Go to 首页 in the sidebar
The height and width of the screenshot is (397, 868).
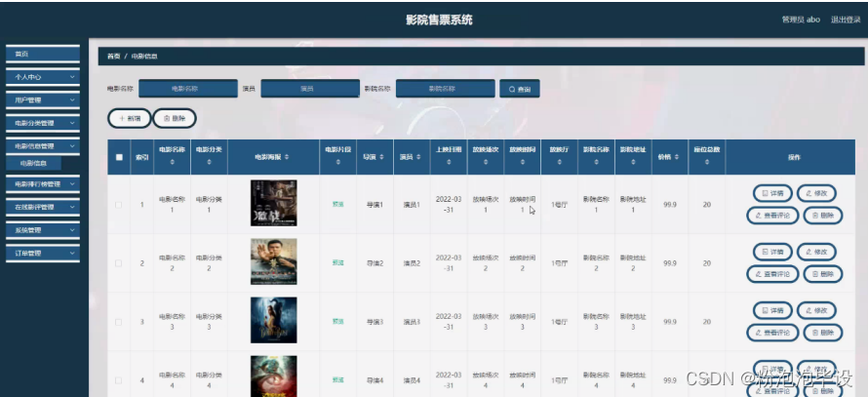click(x=43, y=54)
